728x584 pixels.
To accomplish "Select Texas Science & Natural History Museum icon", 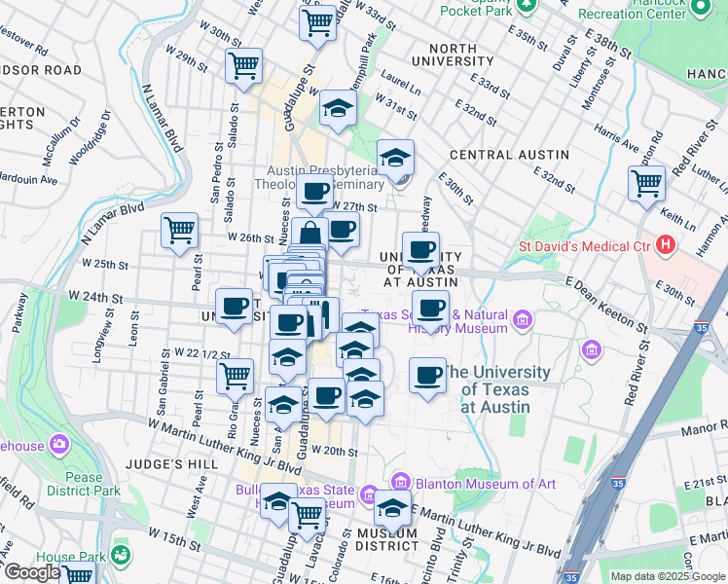I will click(x=524, y=319).
